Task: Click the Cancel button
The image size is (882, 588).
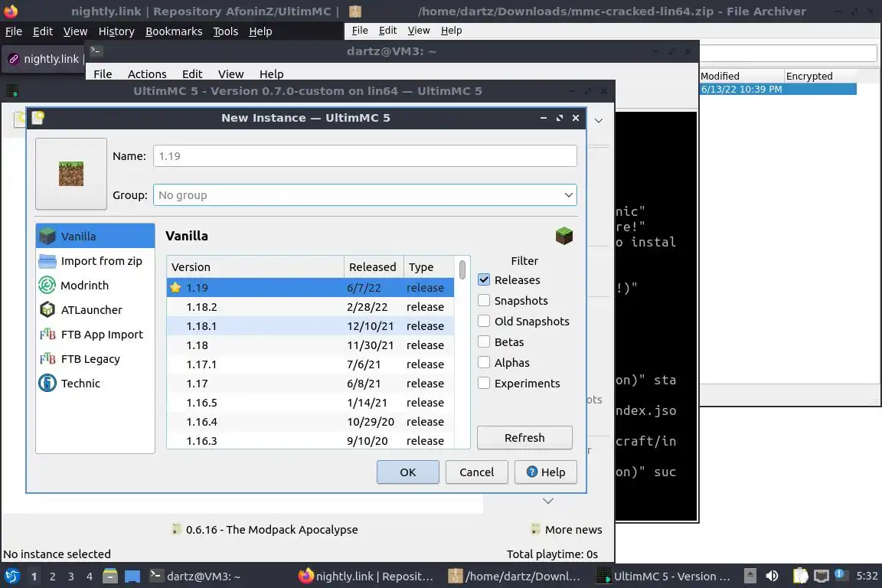Action: (476, 472)
